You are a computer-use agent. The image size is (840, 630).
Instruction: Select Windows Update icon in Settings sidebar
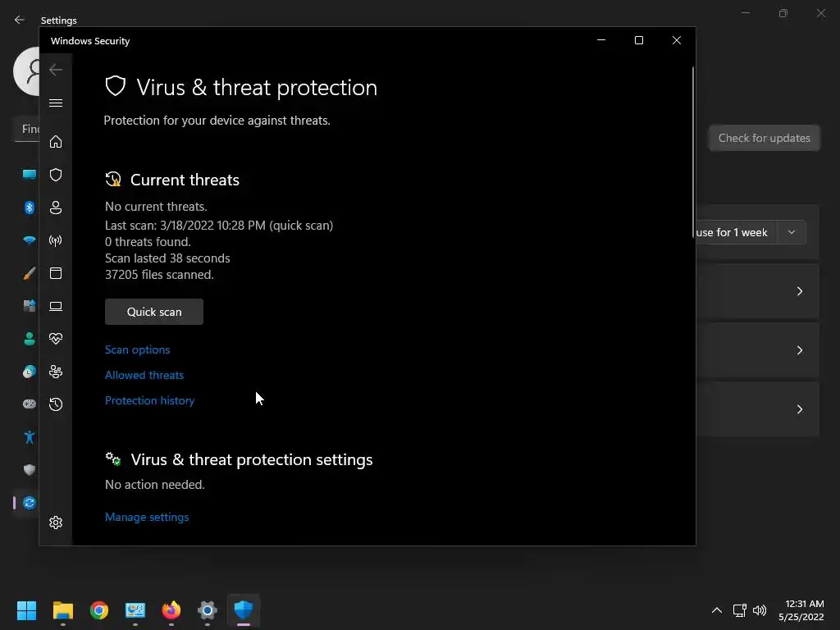[29, 503]
